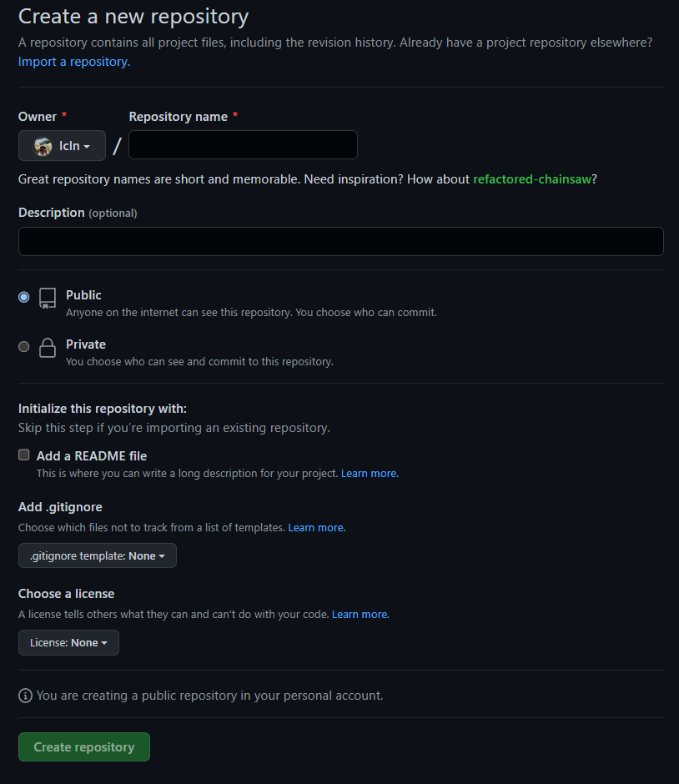Focus the Repository name input field
The image size is (679, 784).
243,145
